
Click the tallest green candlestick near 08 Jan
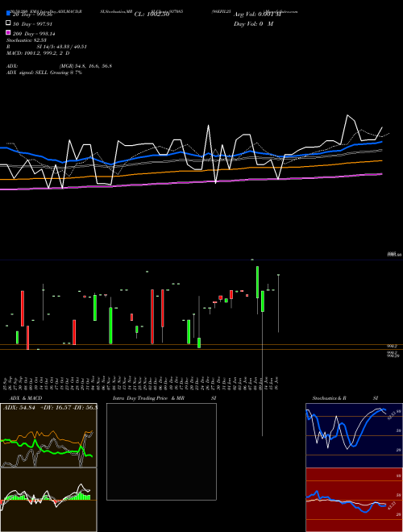coord(257,282)
